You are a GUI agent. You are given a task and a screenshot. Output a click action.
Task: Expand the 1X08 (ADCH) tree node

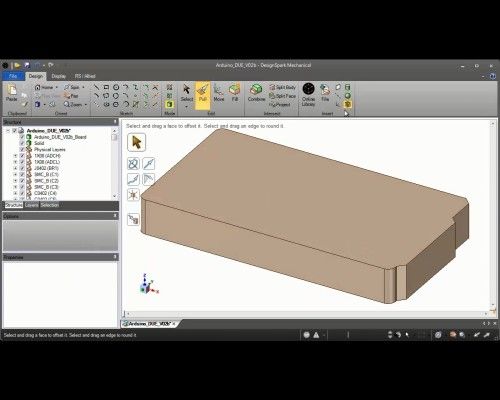[15, 156]
